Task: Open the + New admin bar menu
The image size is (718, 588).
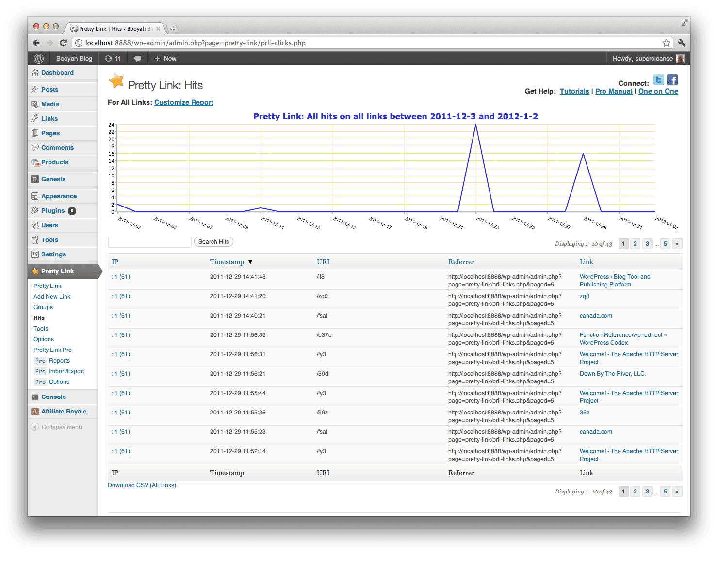Action: coord(165,59)
